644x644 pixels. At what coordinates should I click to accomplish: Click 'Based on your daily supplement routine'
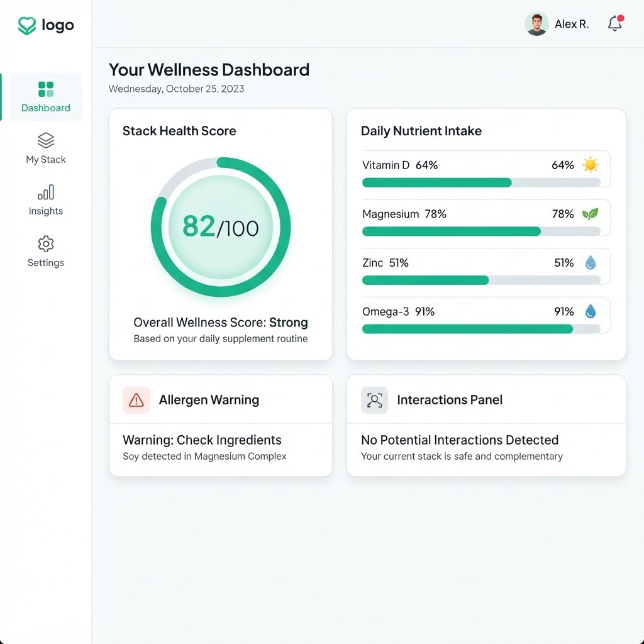tap(221, 339)
